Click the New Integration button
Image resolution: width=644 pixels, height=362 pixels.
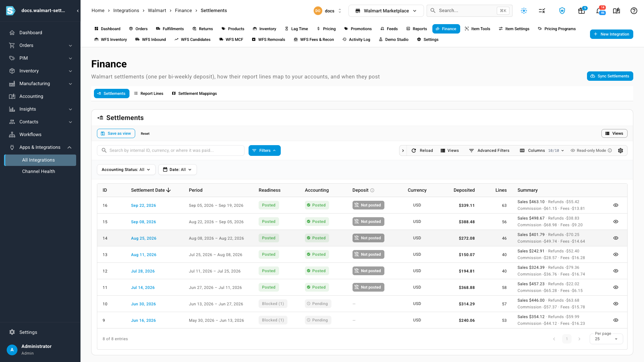tap(611, 34)
